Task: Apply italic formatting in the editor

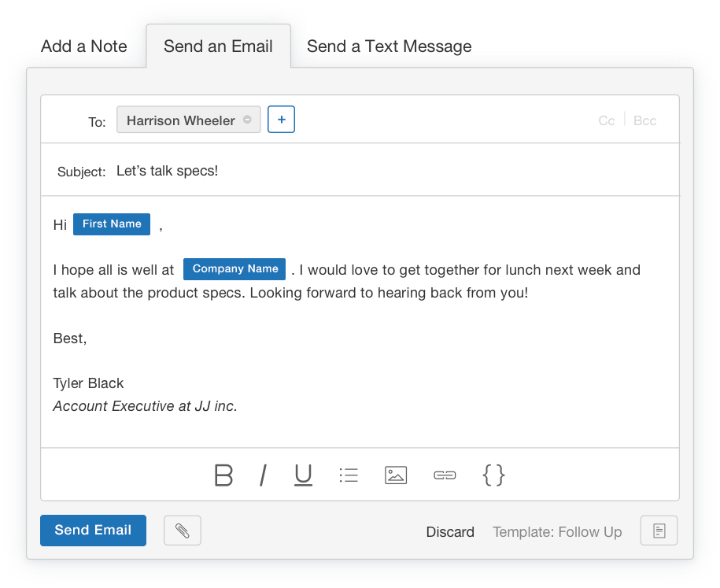Action: pyautogui.click(x=263, y=475)
